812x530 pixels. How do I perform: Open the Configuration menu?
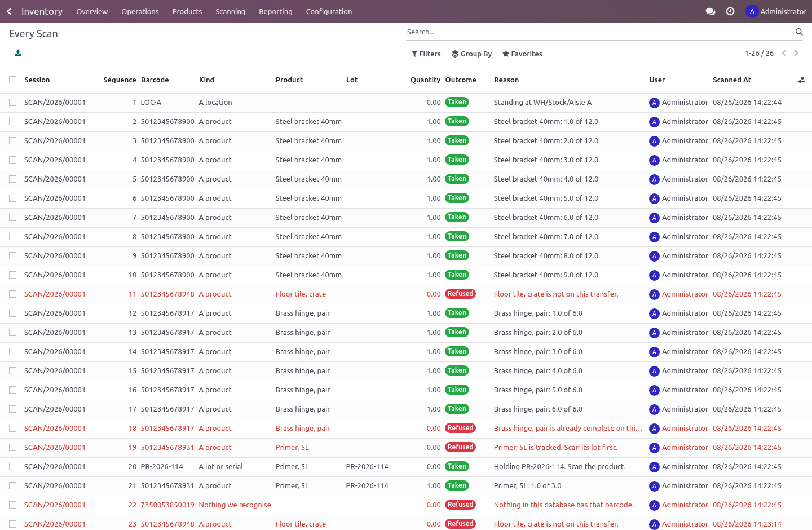click(x=329, y=11)
